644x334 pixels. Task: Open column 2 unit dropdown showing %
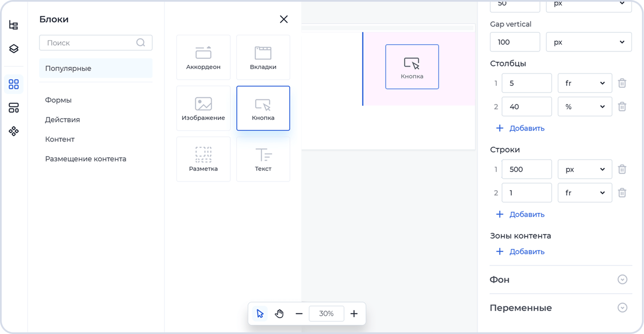tap(585, 106)
